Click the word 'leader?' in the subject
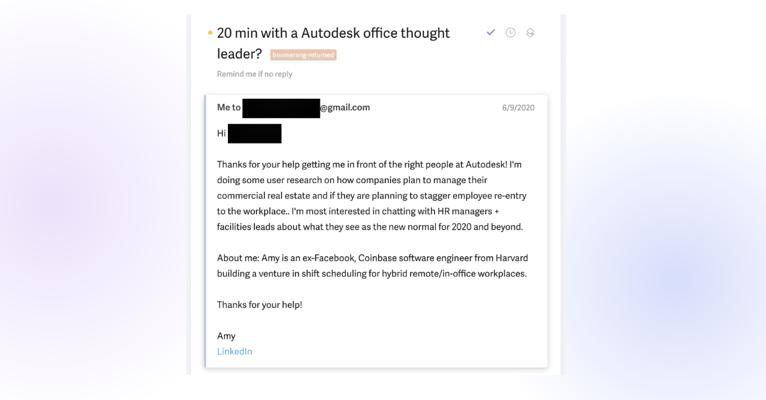The width and height of the screenshot is (766, 400). click(x=239, y=54)
